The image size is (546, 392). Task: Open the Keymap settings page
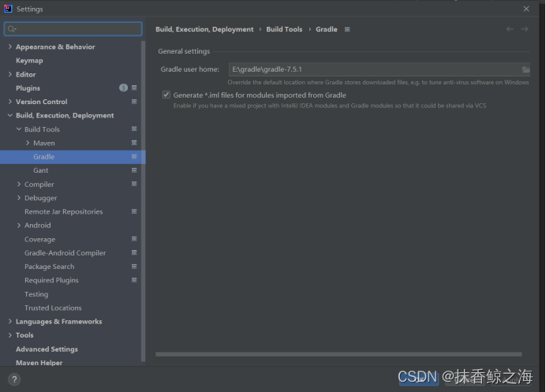pyautogui.click(x=29, y=61)
